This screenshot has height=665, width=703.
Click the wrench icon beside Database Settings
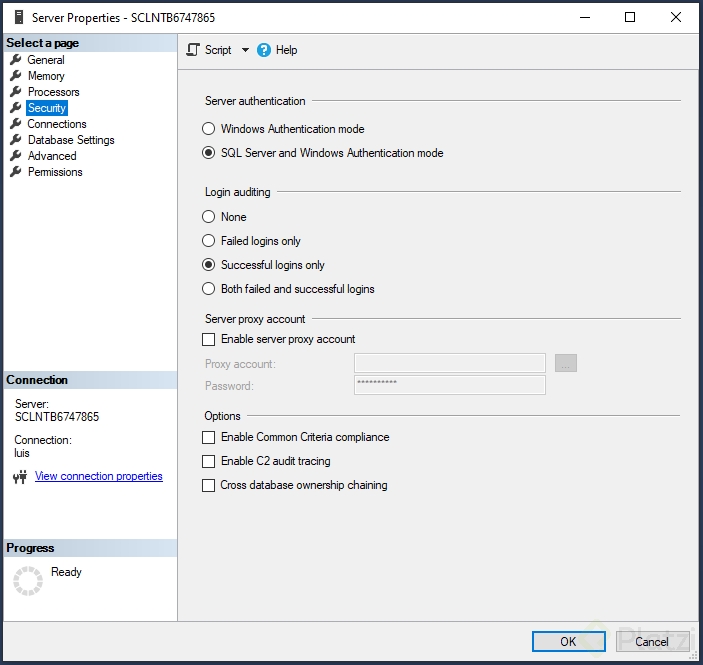tap(16, 140)
